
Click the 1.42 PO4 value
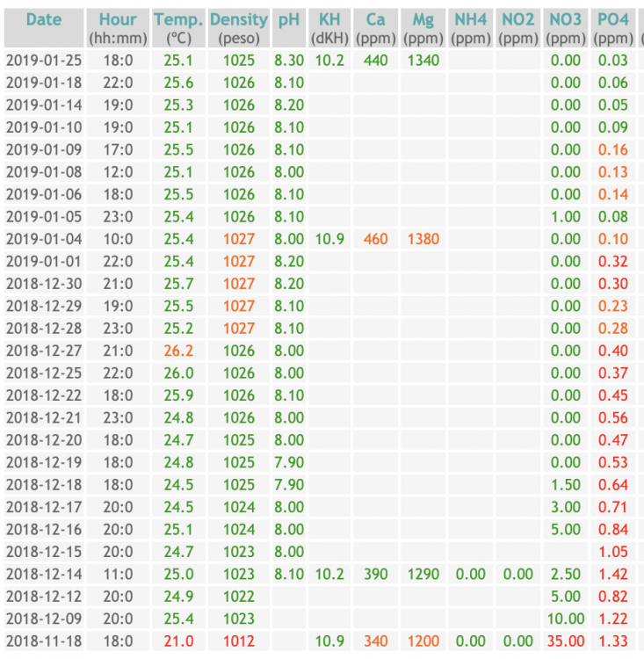tap(612, 575)
